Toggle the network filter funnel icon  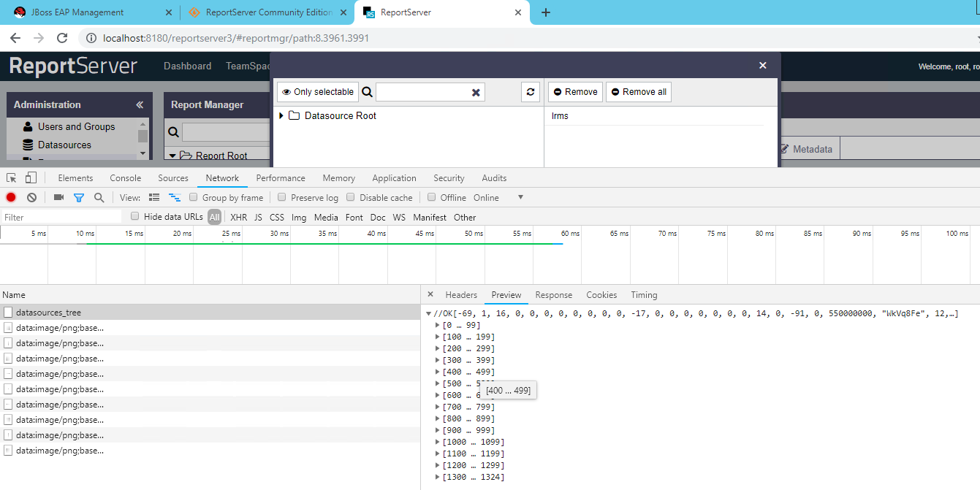pyautogui.click(x=79, y=198)
